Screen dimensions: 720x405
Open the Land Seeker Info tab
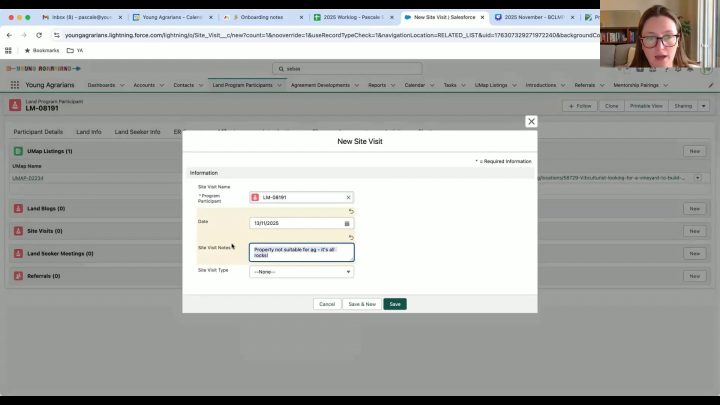coord(137,132)
